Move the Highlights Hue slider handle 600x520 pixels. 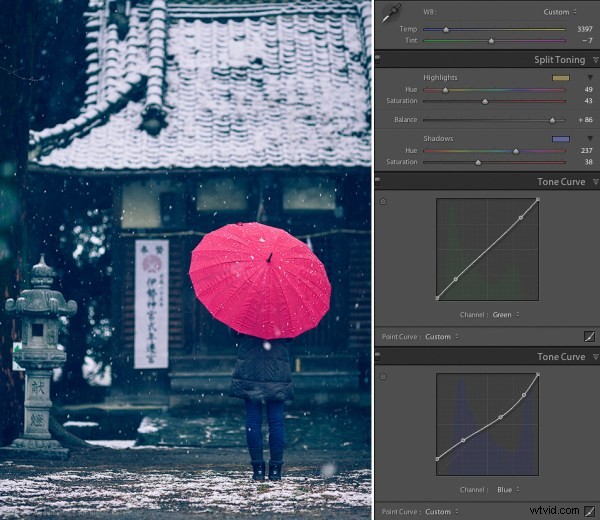click(445, 90)
